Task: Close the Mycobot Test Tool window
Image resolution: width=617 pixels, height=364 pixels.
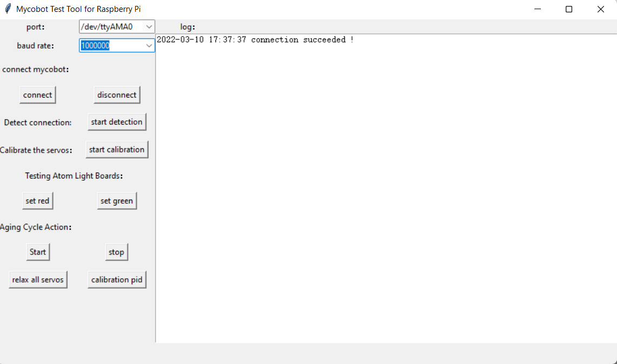Action: pyautogui.click(x=600, y=9)
